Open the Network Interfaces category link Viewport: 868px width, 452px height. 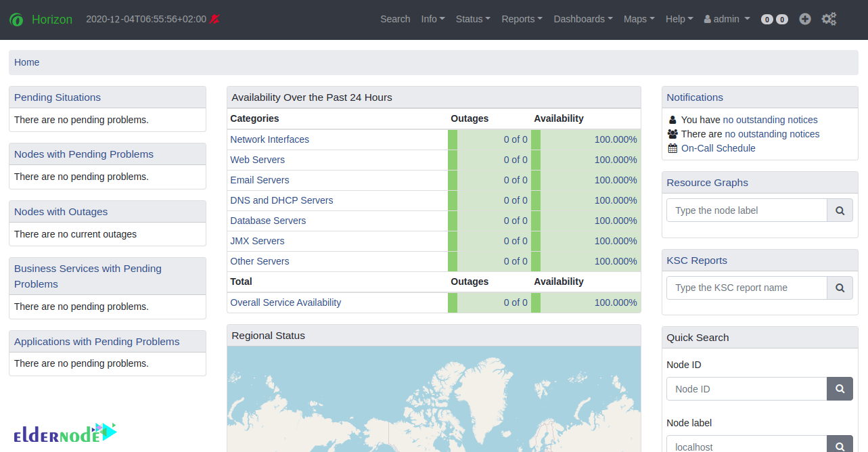point(269,139)
